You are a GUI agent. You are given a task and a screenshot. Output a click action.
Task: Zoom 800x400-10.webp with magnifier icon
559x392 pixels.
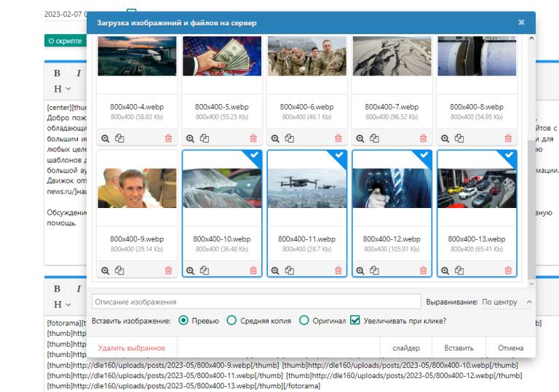(x=191, y=271)
